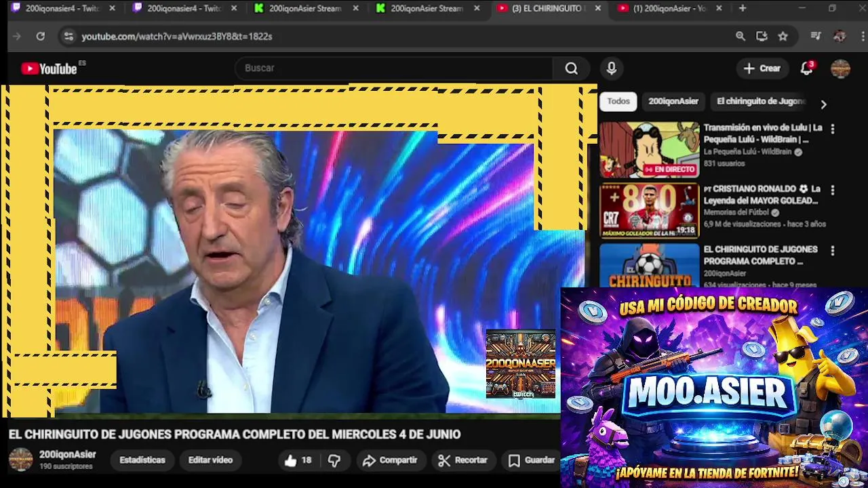The width and height of the screenshot is (868, 488).
Task: Open a new browser tab
Action: coord(743,8)
